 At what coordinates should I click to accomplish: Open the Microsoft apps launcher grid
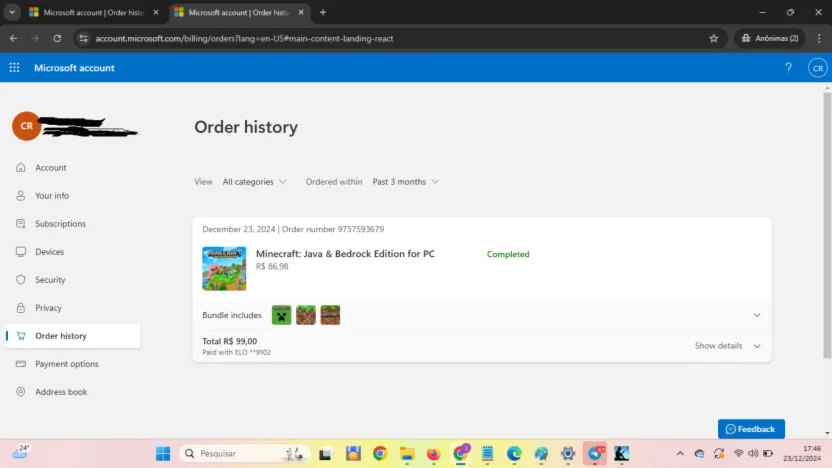tap(14, 67)
